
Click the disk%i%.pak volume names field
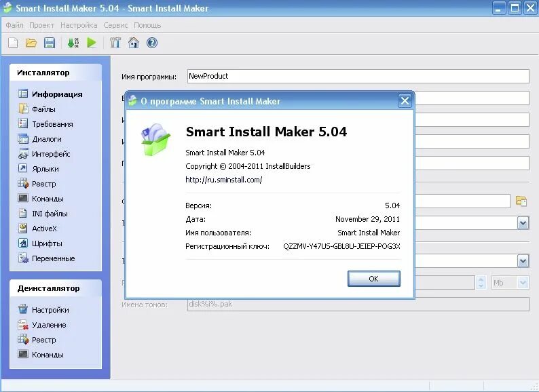tap(358, 305)
